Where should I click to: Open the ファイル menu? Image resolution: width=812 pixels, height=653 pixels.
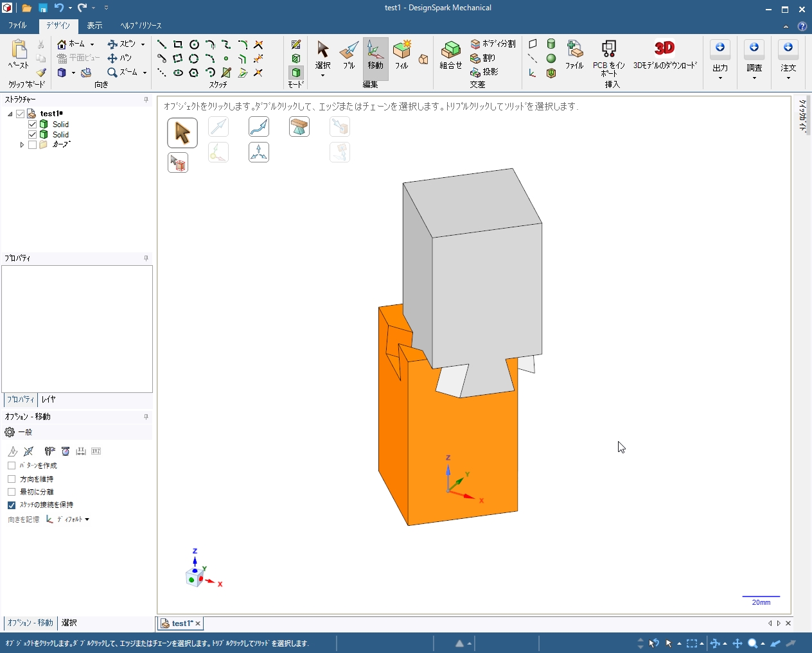tap(17, 26)
